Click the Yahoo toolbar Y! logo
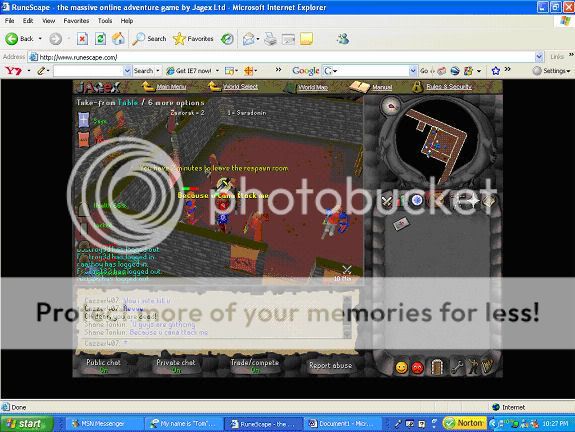Image resolution: width=575 pixels, height=432 pixels. (13, 71)
